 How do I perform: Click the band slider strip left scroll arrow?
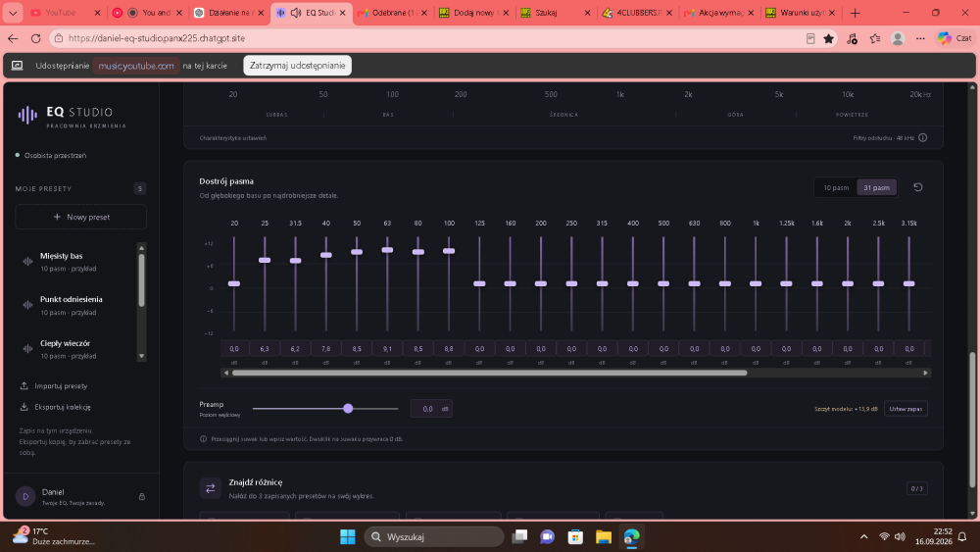click(x=225, y=373)
